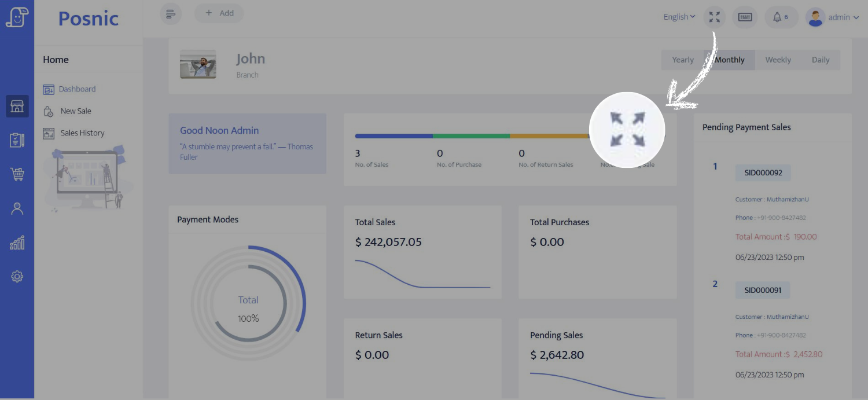The image size is (868, 400).
Task: Select the Daily period tab
Action: click(820, 60)
